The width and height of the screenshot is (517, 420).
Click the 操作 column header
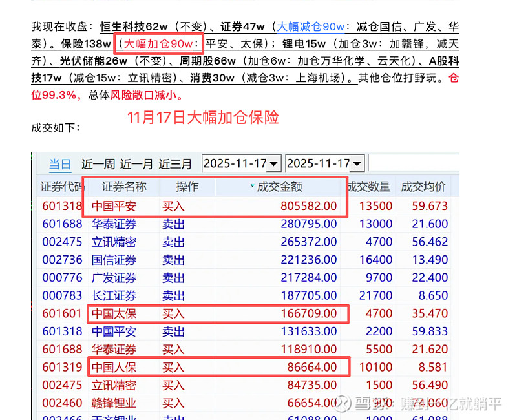pyautogui.click(x=187, y=187)
